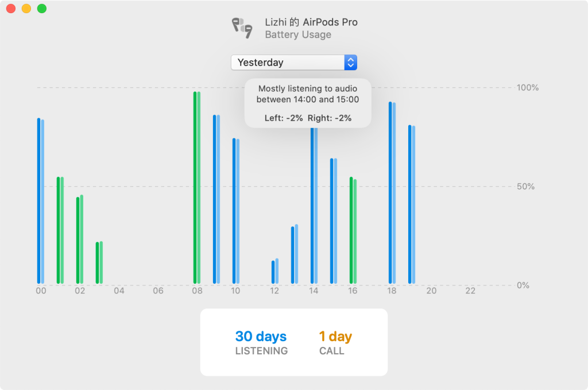Click the small blue bar at 12:00
Viewport: 588px width, 390px height.
point(275,270)
